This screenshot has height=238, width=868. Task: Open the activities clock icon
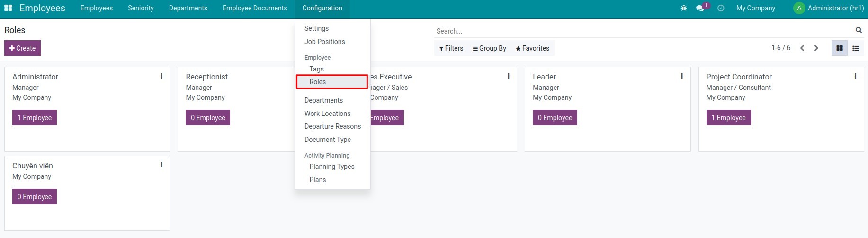pyautogui.click(x=721, y=8)
